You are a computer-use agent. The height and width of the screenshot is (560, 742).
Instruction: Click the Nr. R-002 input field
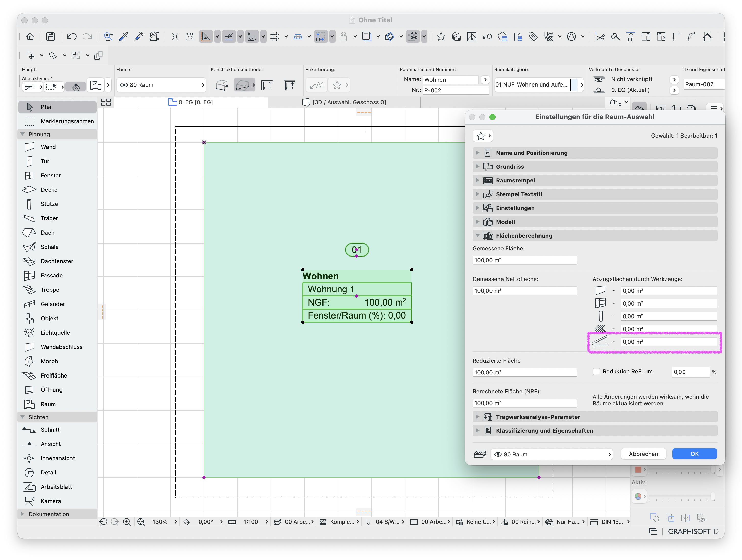456,91
